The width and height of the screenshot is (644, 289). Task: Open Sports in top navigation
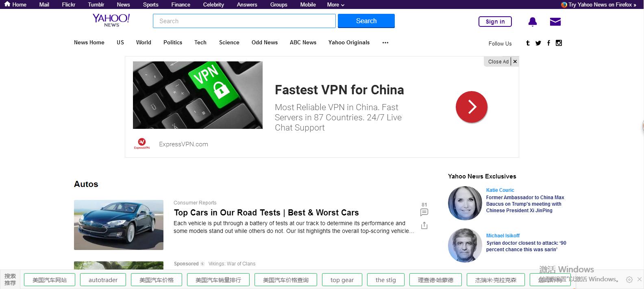[151, 4]
